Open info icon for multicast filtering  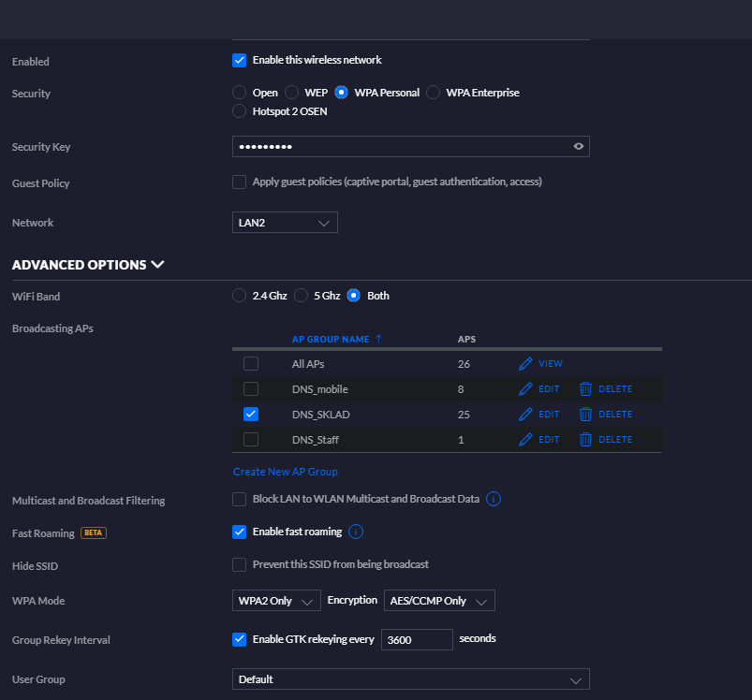[x=494, y=499]
